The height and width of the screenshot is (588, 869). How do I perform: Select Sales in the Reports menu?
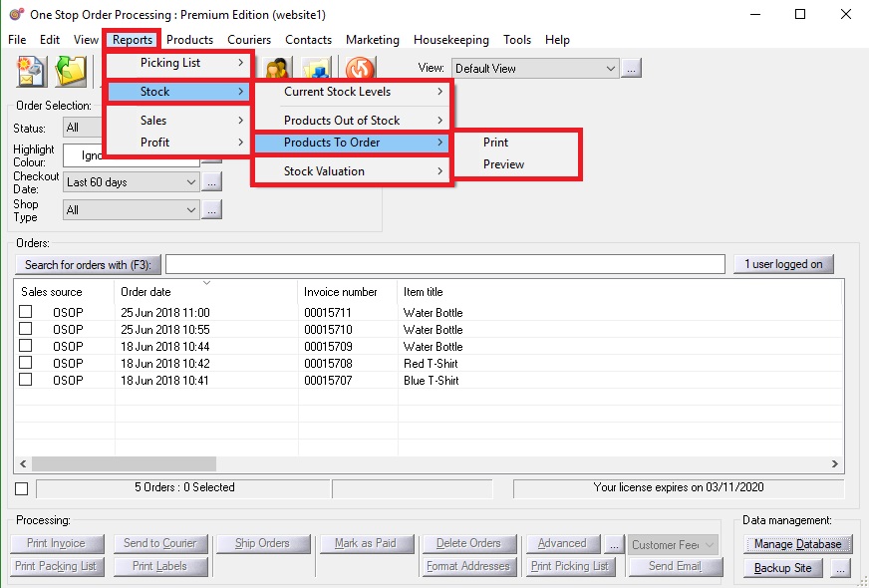click(178, 121)
